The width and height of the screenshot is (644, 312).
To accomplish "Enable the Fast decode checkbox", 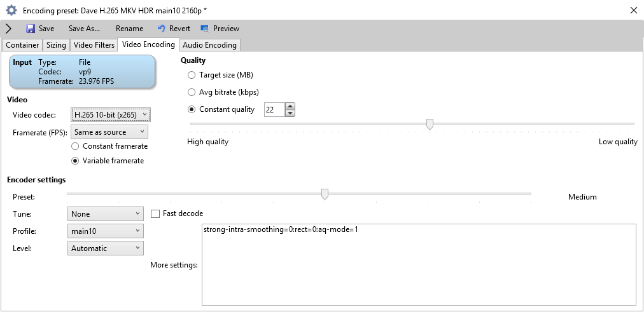I will (155, 214).
